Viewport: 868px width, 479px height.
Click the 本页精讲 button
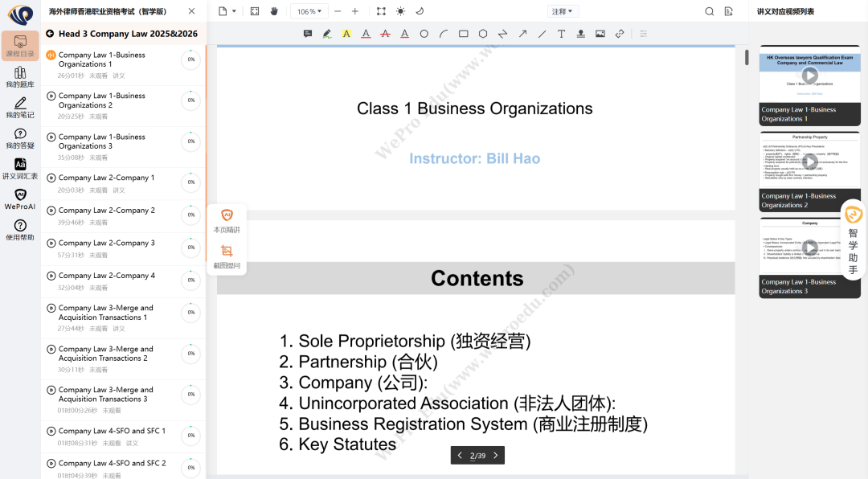[227, 220]
